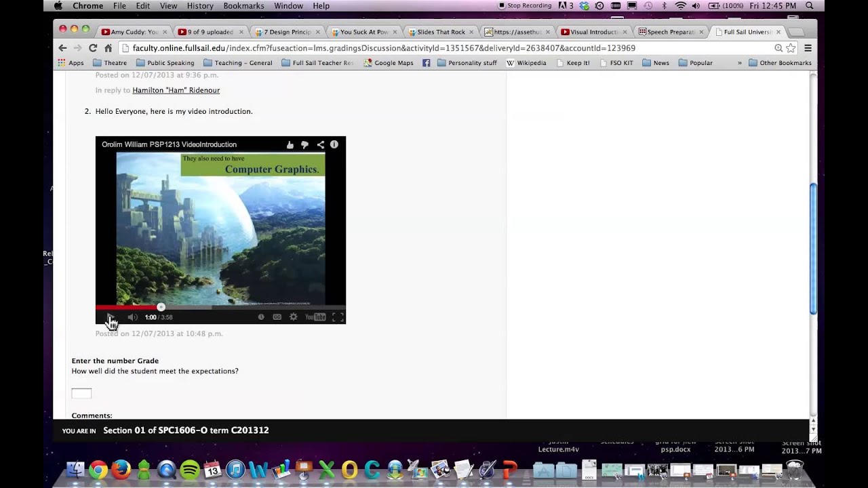The width and height of the screenshot is (868, 488).
Task: Go forward in Chrome
Action: (x=77, y=48)
